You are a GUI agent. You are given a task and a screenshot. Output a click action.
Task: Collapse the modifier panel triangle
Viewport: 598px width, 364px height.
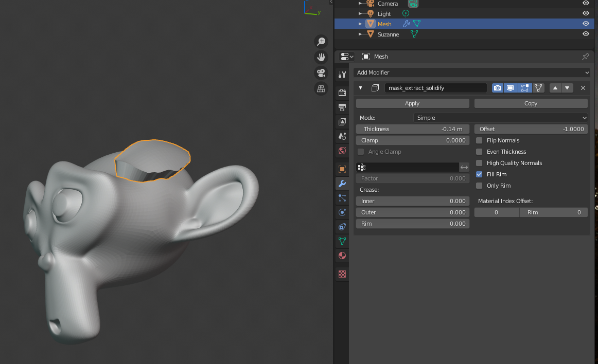pos(360,88)
